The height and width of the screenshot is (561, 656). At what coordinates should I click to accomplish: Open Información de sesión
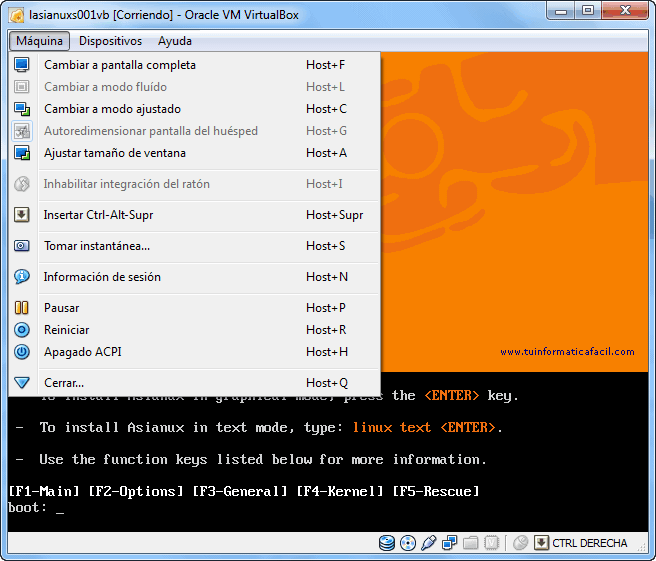195,277
